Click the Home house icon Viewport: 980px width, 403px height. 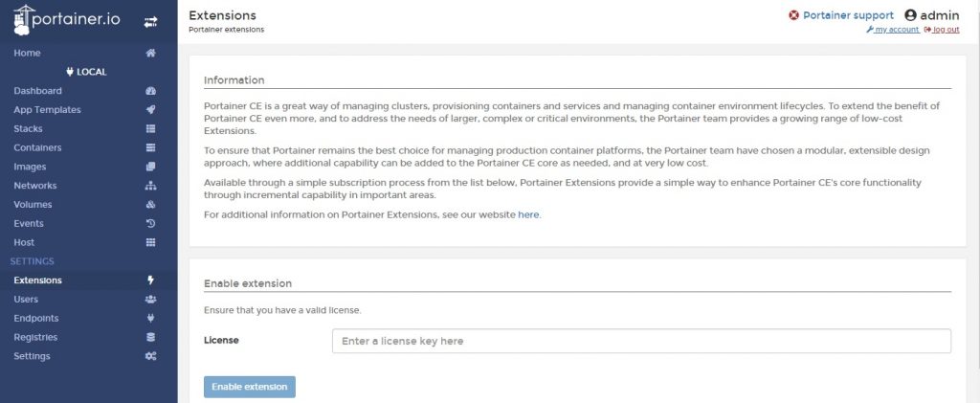pyautogui.click(x=150, y=53)
